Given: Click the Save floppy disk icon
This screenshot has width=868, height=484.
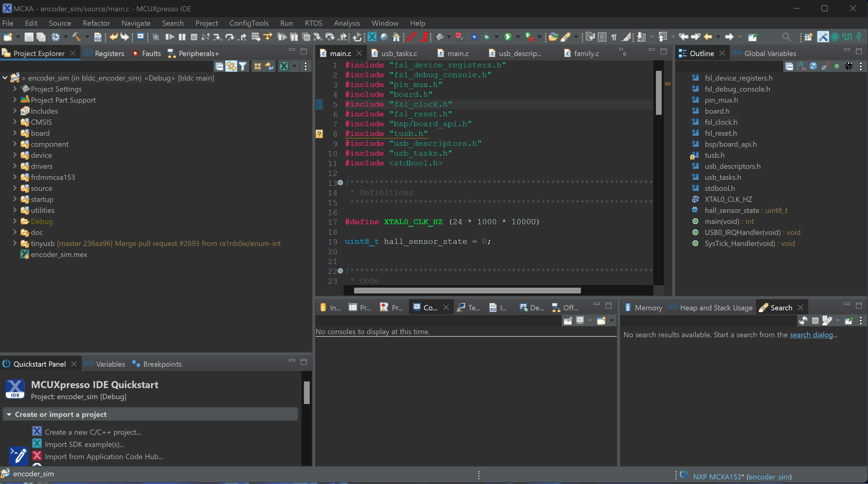Looking at the screenshot, I should tap(29, 37).
